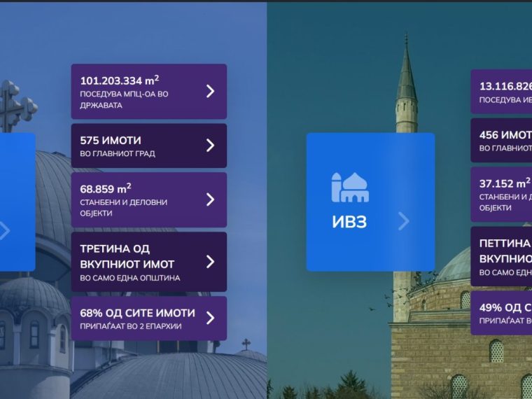Open the 49% ОД card

point(501,313)
